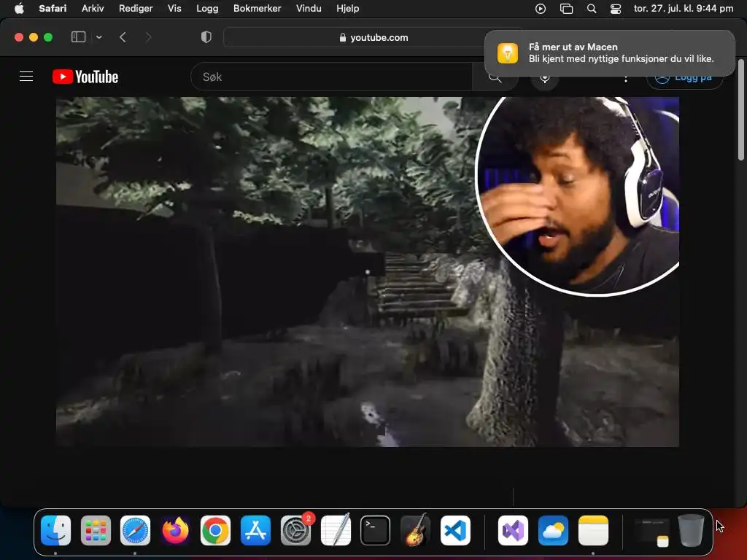Viewport: 747px width, 560px height.
Task: Open the Bokmerker menu
Action: [x=258, y=9]
